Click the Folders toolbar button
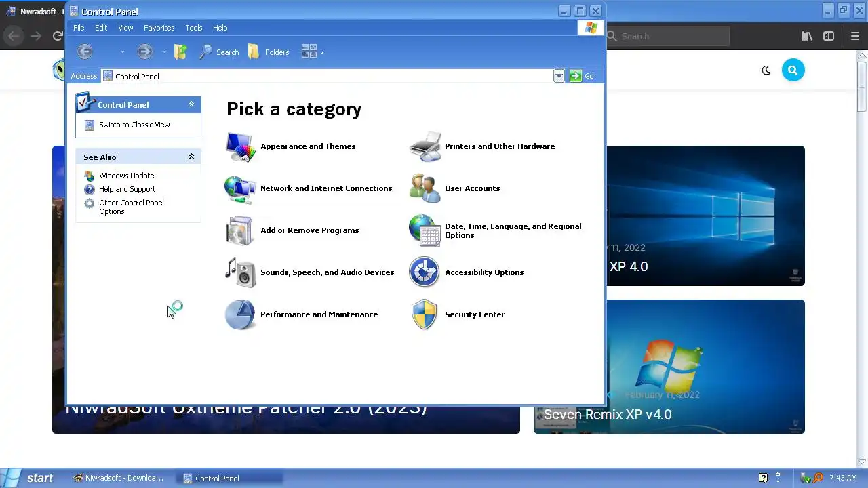Image resolution: width=868 pixels, height=488 pixels. [x=269, y=52]
